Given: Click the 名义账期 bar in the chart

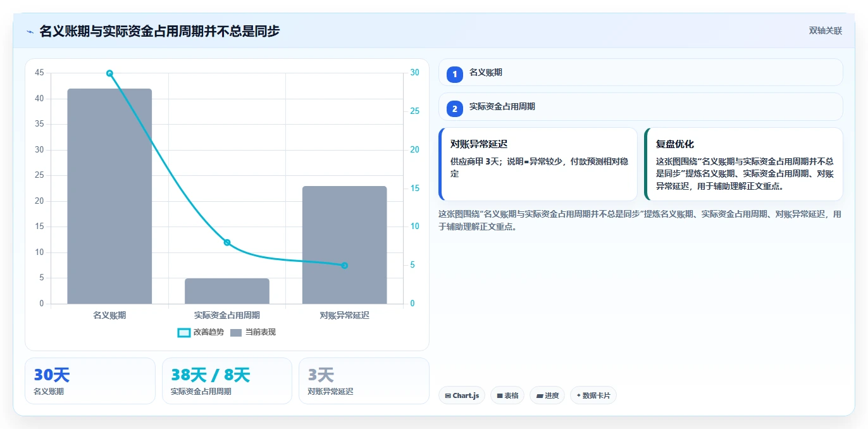Looking at the screenshot, I should [109, 196].
